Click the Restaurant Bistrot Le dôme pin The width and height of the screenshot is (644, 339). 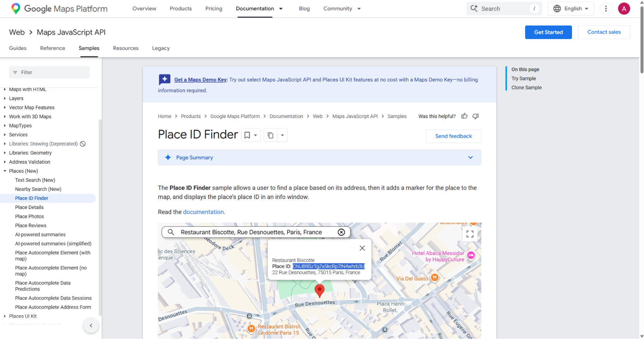point(251,329)
